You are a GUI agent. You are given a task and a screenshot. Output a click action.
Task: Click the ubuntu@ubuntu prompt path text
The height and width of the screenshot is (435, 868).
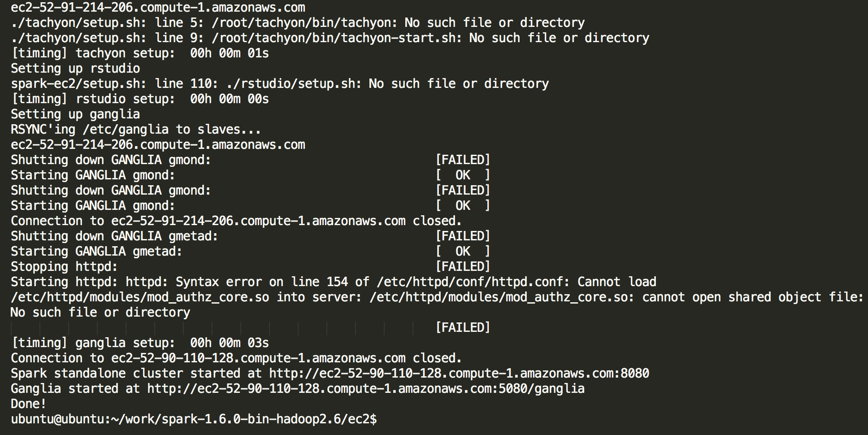coord(194,419)
